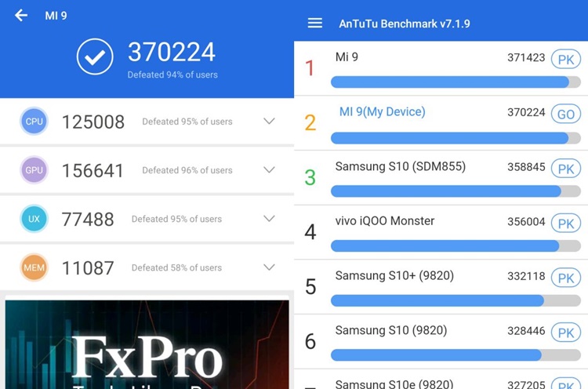The image size is (588, 389).
Task: Select the ranking score 358845
Action: click(526, 166)
